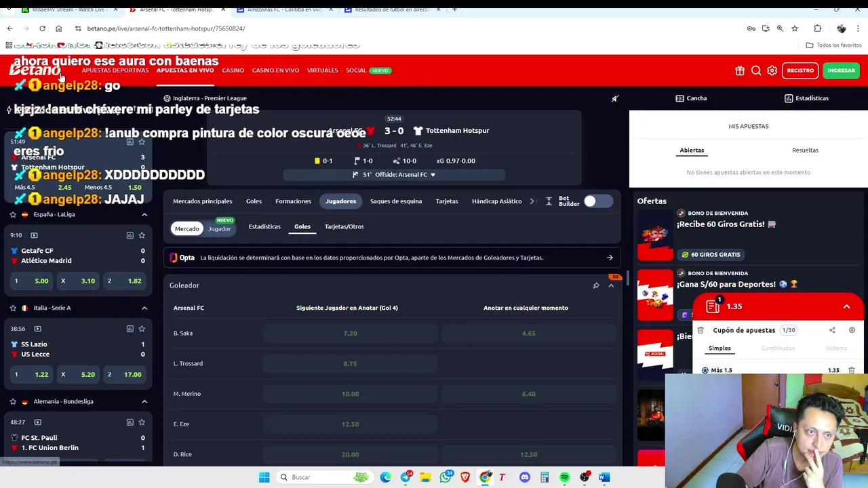
Task: Pin the Goleador market
Action: pyautogui.click(x=596, y=285)
